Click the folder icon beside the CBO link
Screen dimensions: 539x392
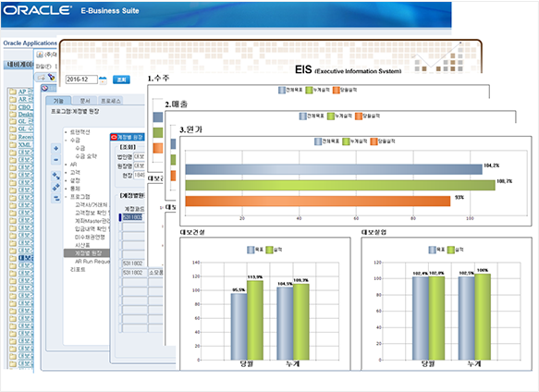coord(13,106)
